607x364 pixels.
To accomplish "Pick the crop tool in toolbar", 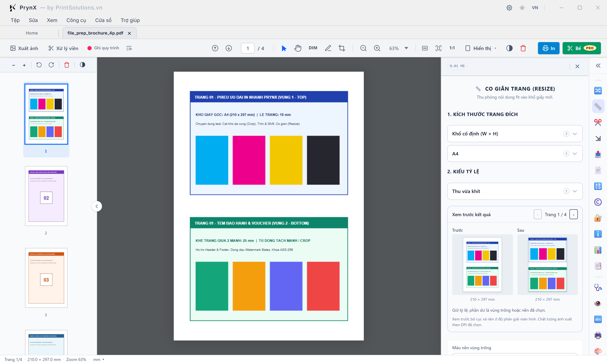I will pyautogui.click(x=342, y=48).
